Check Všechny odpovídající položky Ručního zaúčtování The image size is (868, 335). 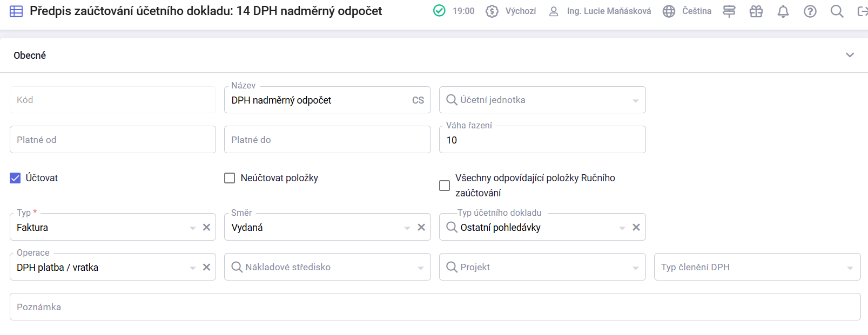pyautogui.click(x=445, y=186)
